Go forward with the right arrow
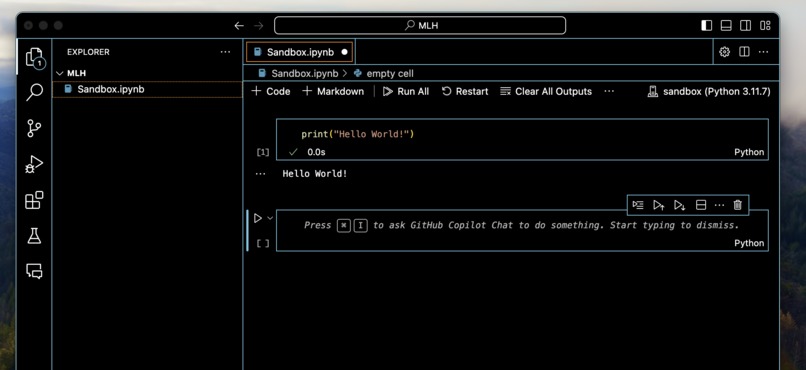The width and height of the screenshot is (806, 370). [259, 26]
